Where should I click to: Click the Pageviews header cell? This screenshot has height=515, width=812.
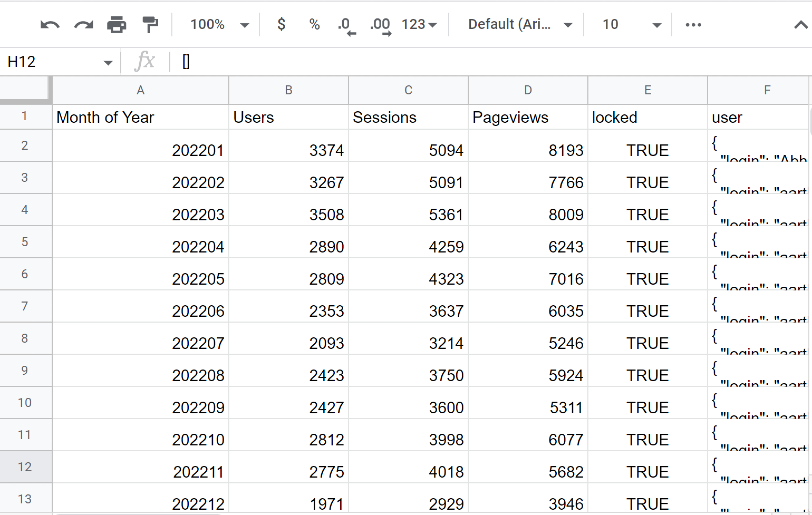click(527, 117)
